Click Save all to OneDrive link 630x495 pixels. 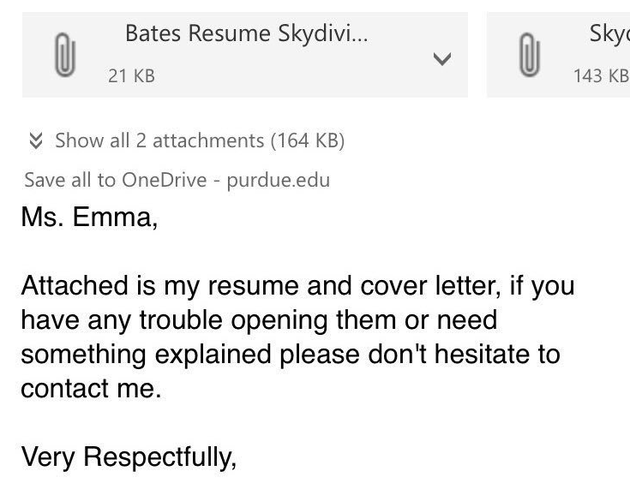point(177,180)
